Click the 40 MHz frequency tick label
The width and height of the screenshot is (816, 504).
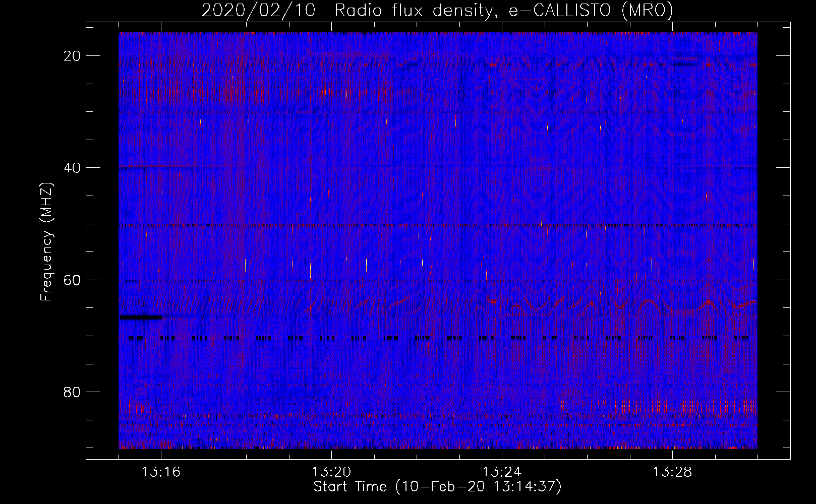72,168
